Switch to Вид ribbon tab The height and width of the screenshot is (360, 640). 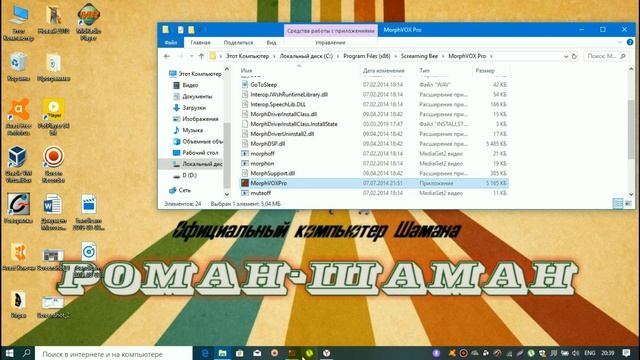click(x=271, y=42)
